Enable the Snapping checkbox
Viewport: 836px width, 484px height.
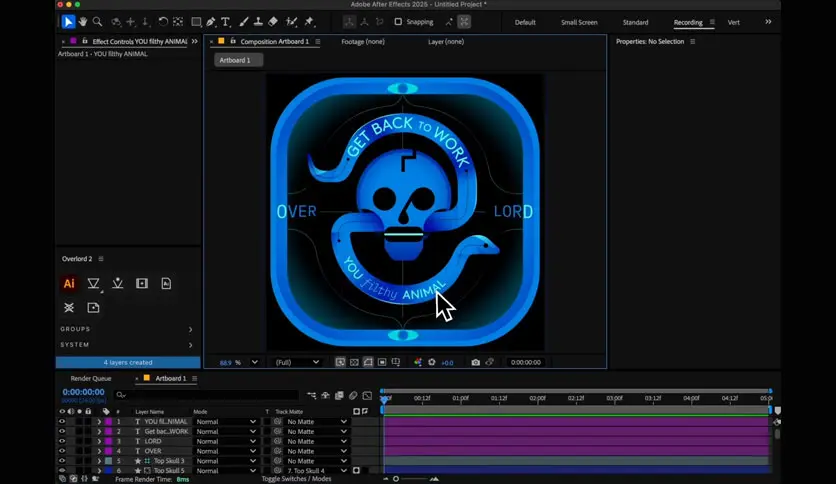tap(398, 22)
